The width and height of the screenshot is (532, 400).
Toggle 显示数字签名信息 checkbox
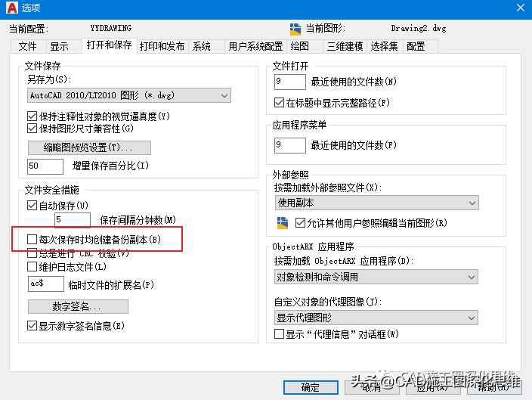point(32,326)
